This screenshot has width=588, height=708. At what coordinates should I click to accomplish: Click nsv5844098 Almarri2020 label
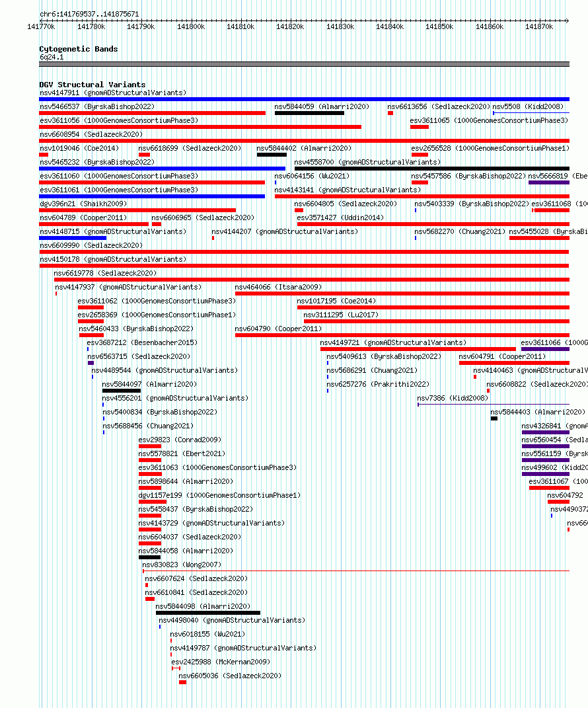203,606
